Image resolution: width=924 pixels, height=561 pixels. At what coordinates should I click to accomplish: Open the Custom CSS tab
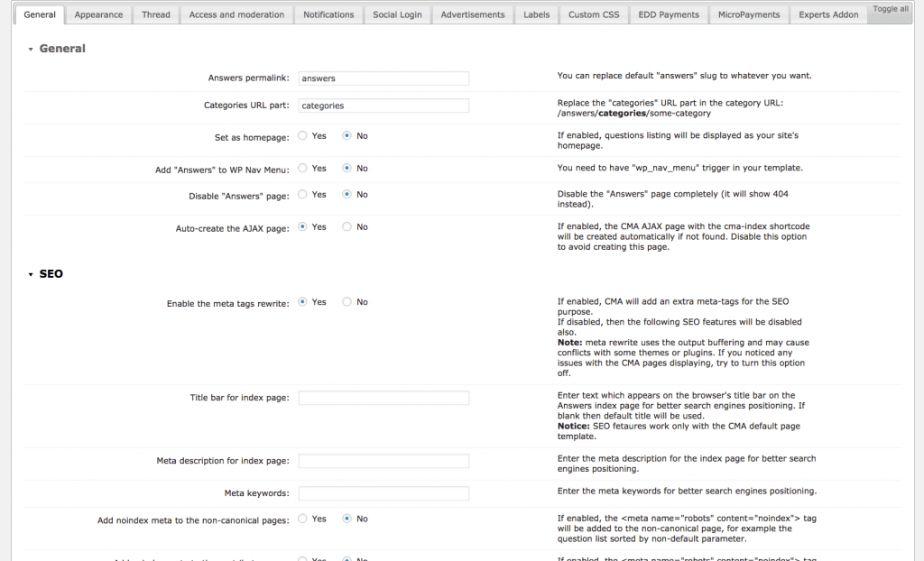coord(593,14)
